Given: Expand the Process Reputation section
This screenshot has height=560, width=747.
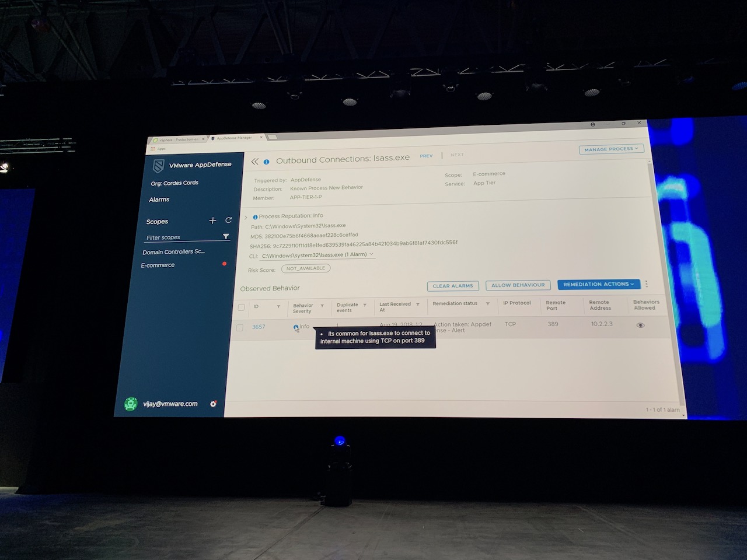Looking at the screenshot, I should 246,217.
